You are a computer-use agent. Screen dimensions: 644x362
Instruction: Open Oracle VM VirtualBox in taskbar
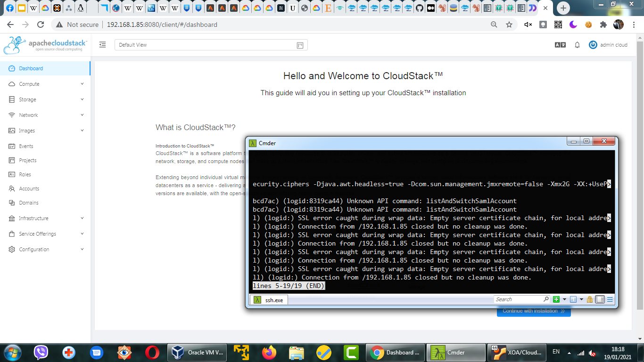coord(198,352)
